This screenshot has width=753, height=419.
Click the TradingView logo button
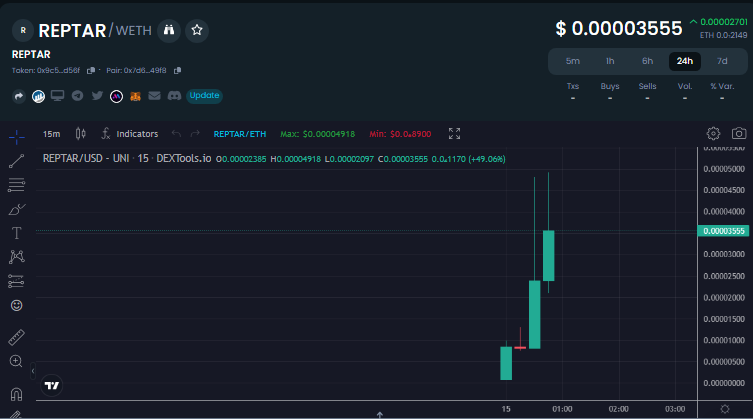point(51,385)
